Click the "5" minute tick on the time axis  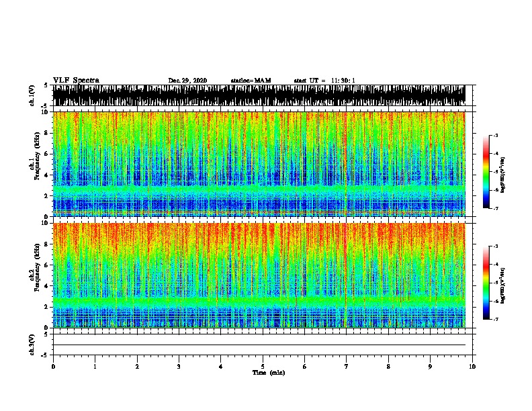pyautogui.click(x=263, y=367)
